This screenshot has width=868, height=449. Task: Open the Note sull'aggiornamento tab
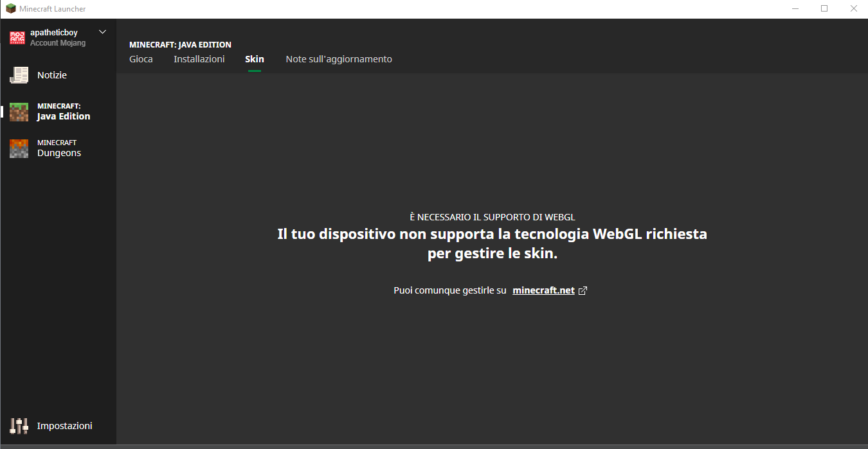pos(339,59)
